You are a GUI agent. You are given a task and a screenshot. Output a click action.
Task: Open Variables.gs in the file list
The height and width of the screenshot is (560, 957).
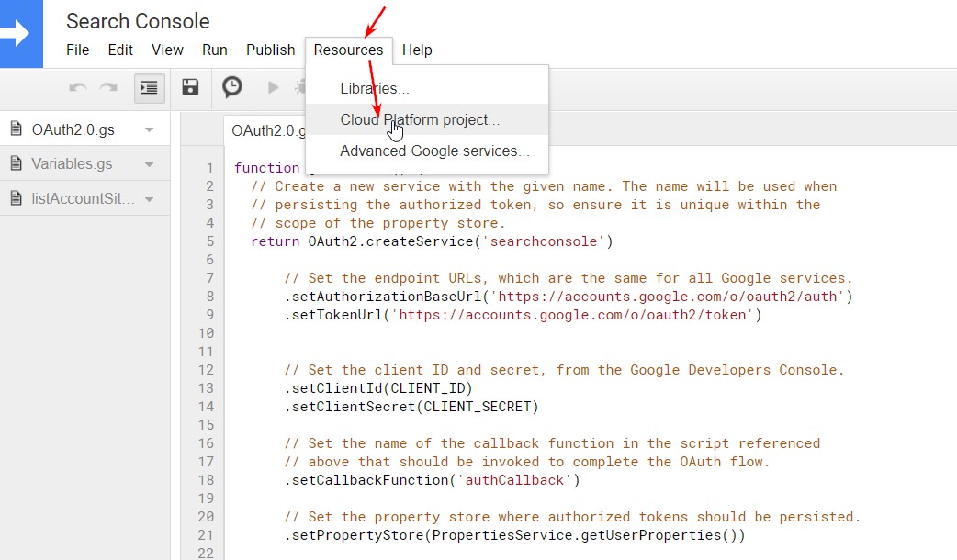[x=72, y=164]
